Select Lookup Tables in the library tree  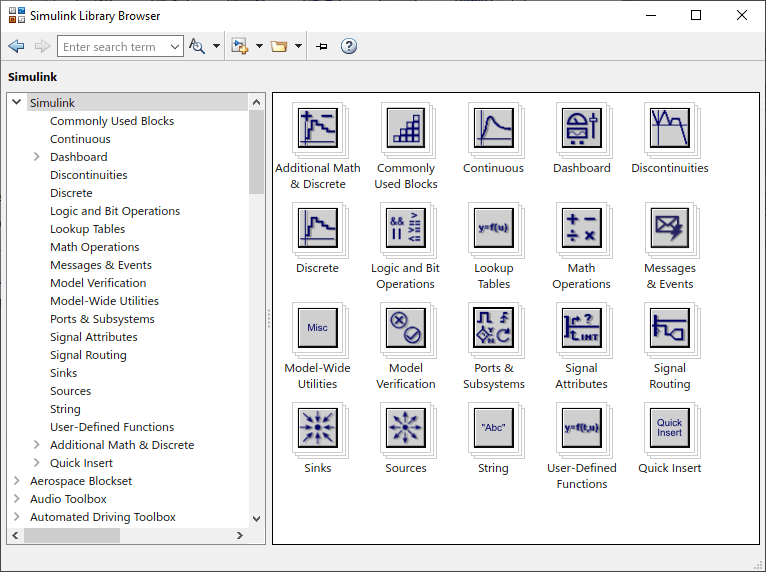87,229
